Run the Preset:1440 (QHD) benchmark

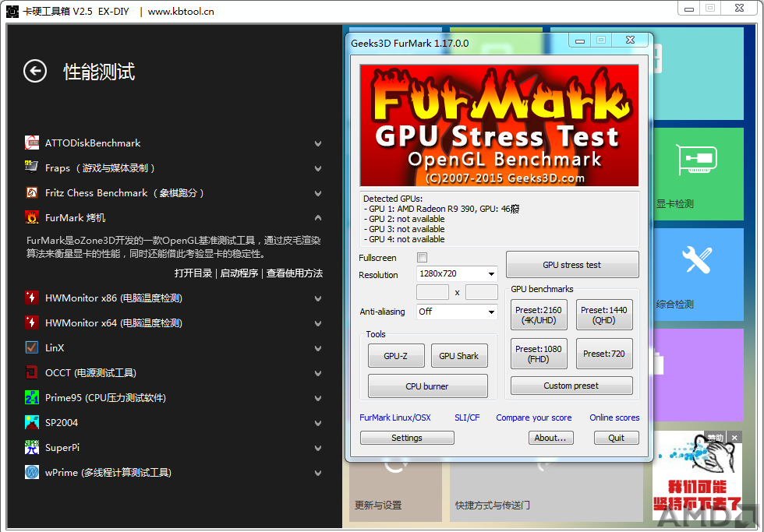click(604, 315)
